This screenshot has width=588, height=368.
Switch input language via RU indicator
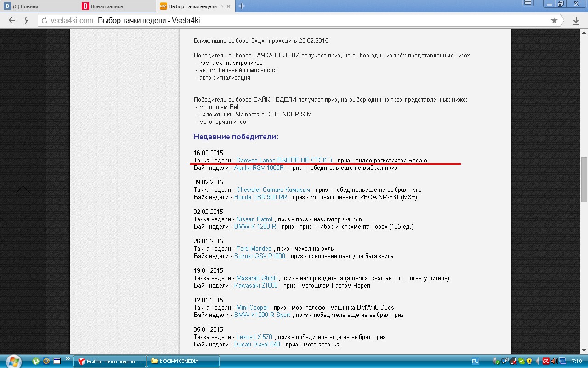tap(475, 361)
